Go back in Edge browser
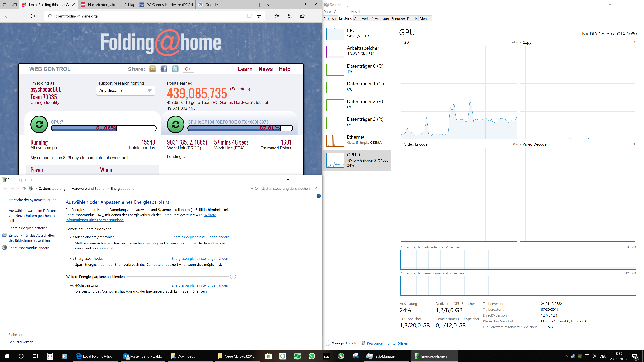The width and height of the screenshot is (644, 362). coord(7,16)
